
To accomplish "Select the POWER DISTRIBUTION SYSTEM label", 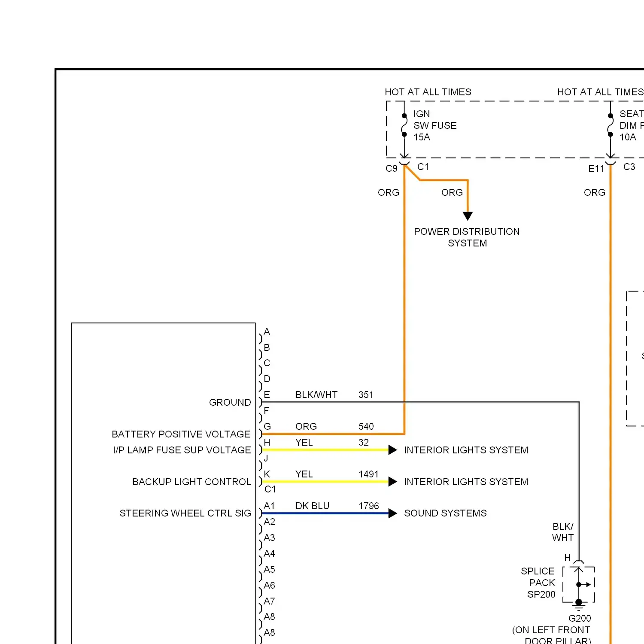I will point(467,237).
